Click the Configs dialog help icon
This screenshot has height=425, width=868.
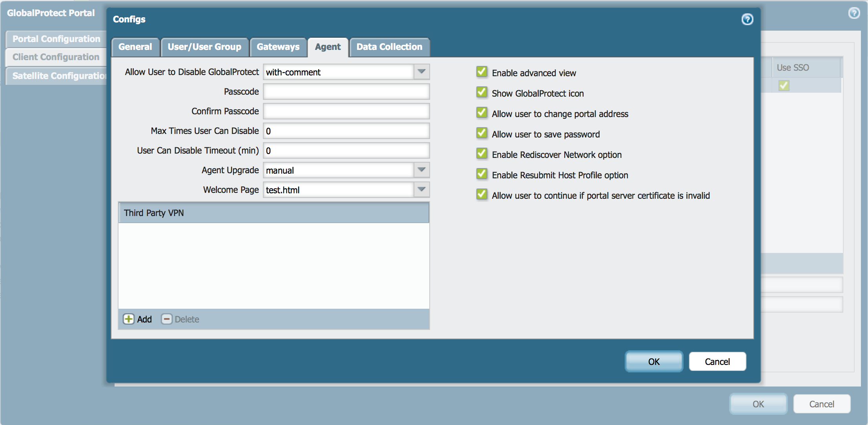747,19
